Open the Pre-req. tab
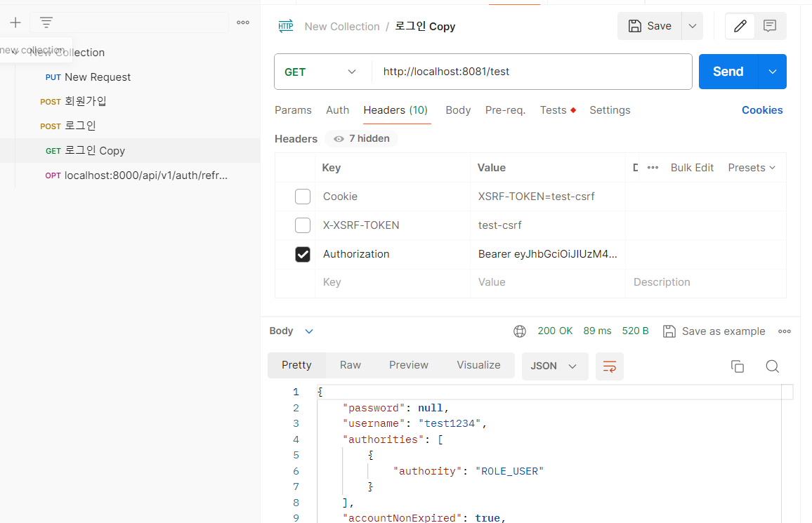 [x=506, y=110]
